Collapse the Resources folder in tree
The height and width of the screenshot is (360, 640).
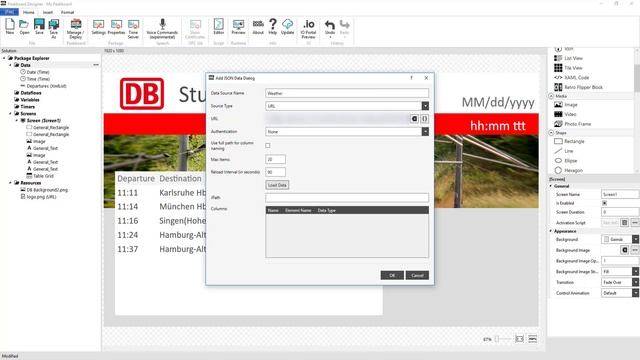click(11, 183)
